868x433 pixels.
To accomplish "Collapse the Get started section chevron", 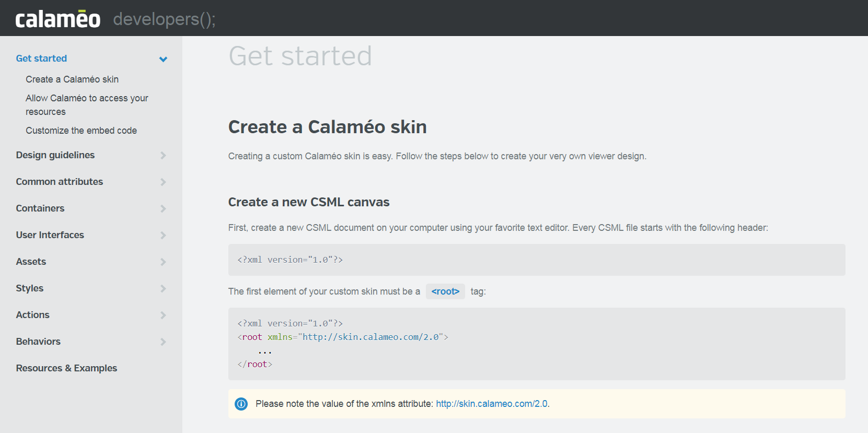I will point(163,59).
